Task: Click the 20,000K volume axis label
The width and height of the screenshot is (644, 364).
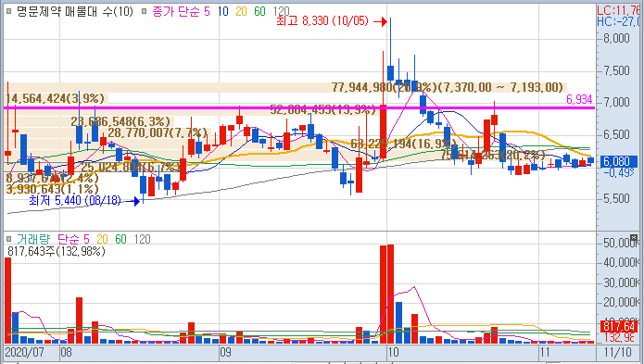Action: tap(621, 303)
